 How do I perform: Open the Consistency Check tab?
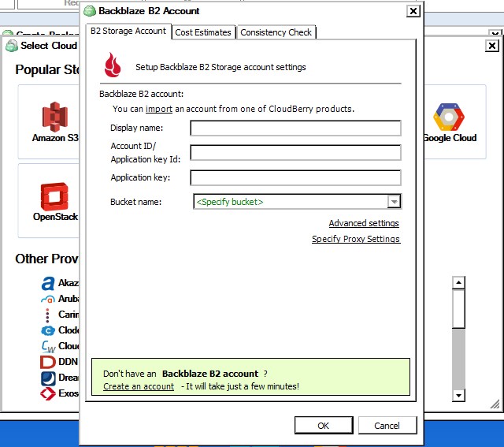point(276,32)
